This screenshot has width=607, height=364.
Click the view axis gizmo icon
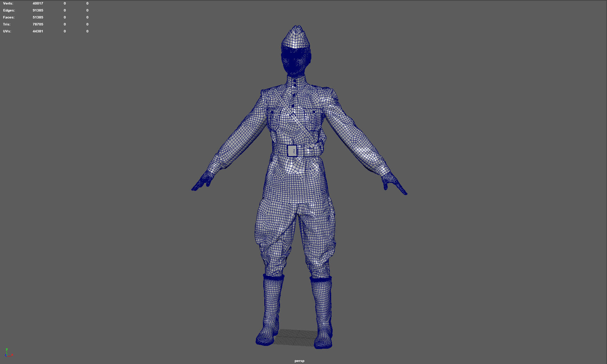[x=9, y=353]
